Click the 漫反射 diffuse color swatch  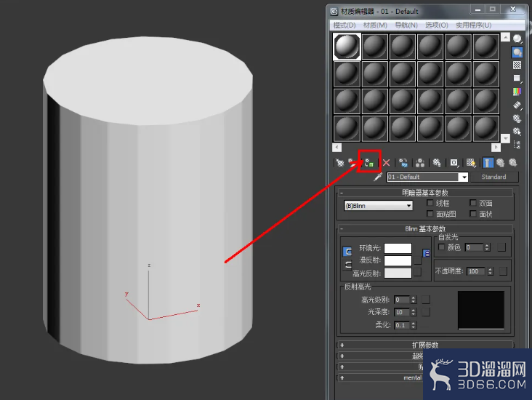point(398,260)
